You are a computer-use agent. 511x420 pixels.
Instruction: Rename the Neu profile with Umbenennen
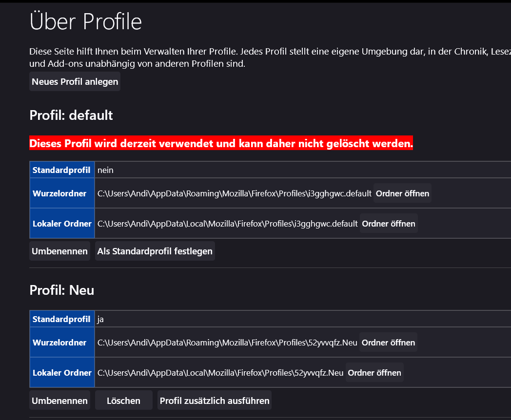tap(59, 401)
